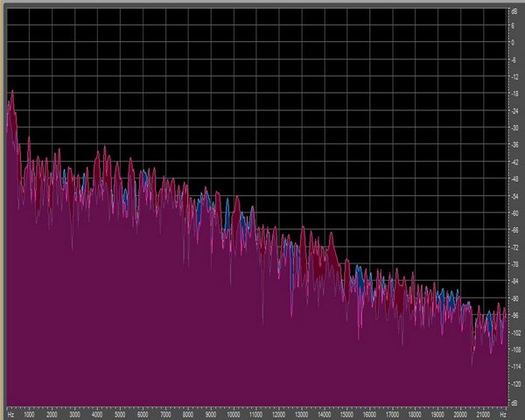Click the 2000 Hz frequency axis label
Image resolution: width=525 pixels, height=420 pixels.
tap(52, 415)
